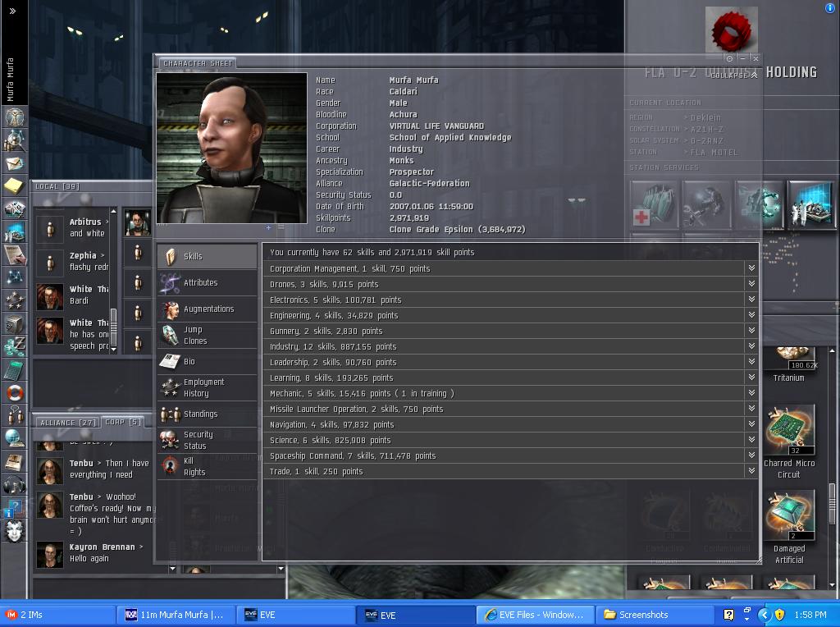The height and width of the screenshot is (627, 840).
Task: Show Employment History section
Action: (x=208, y=388)
